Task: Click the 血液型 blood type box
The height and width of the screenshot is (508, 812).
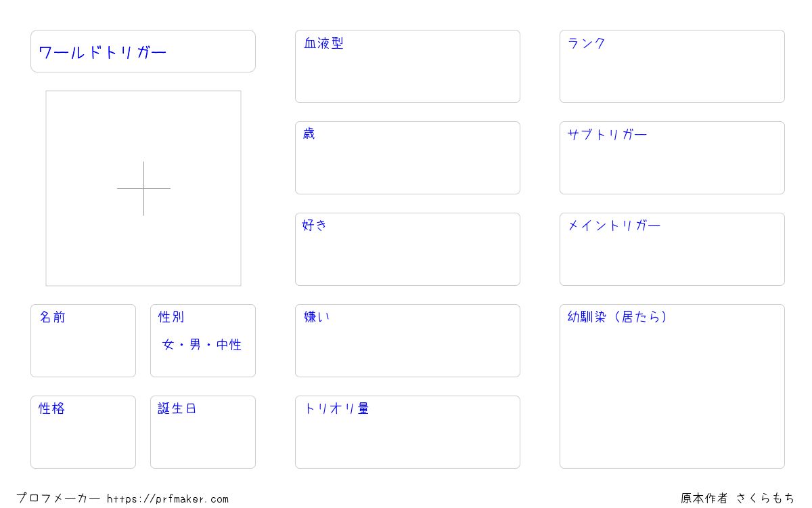Action: point(407,66)
